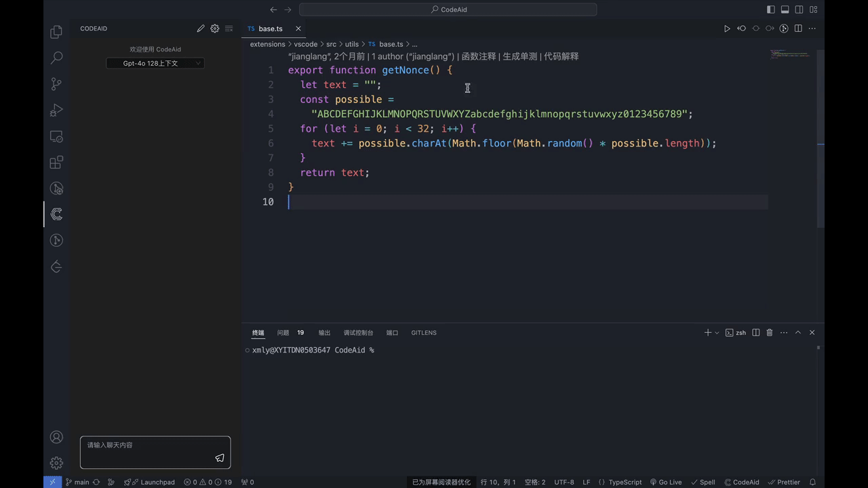Click the 生成单测 code lens link
868x488 pixels.
tap(520, 56)
